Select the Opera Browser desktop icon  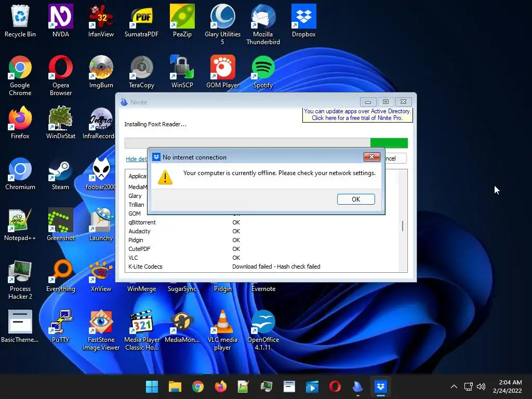(x=61, y=75)
